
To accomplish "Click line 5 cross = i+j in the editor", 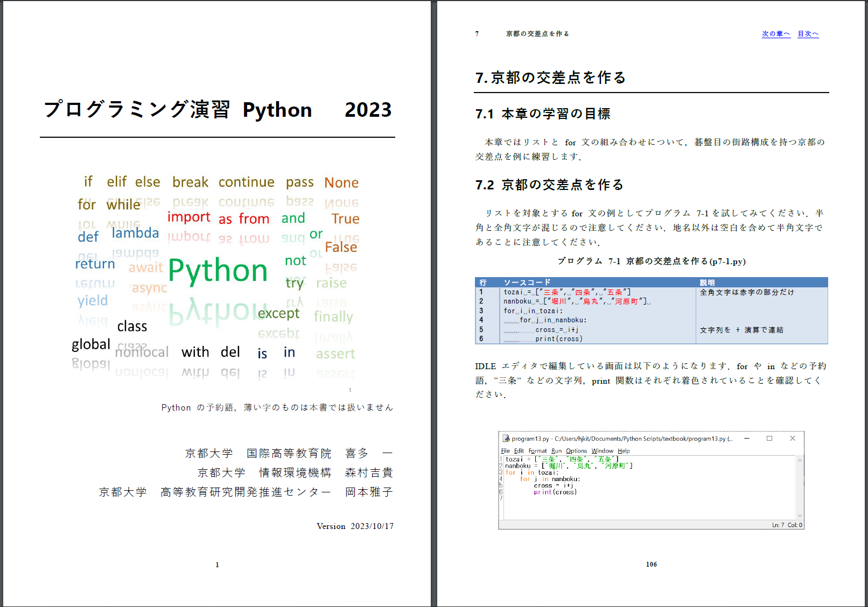I will point(554,485).
